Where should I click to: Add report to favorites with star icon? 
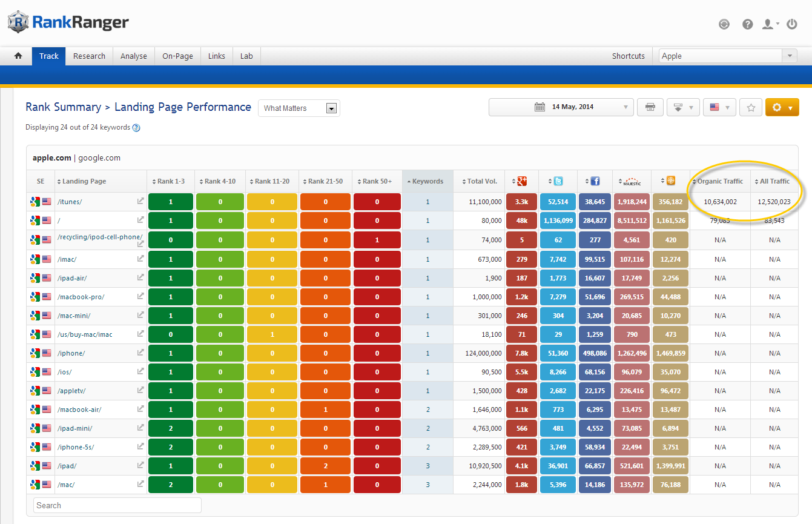tap(751, 107)
